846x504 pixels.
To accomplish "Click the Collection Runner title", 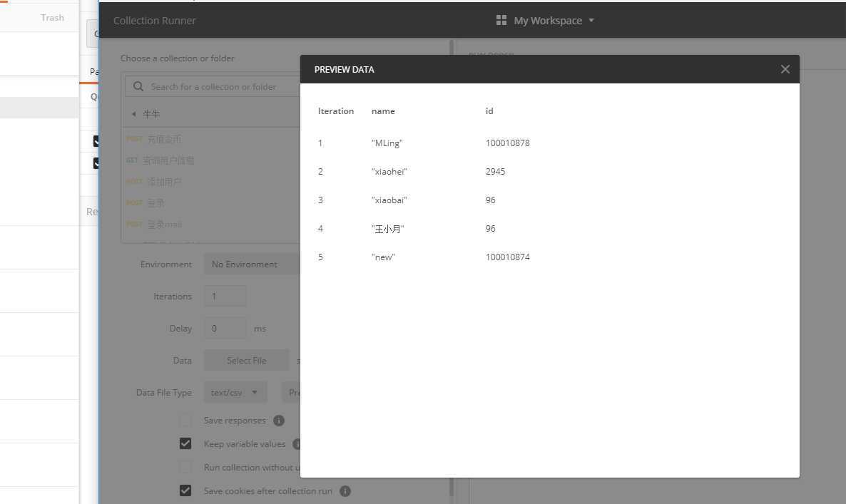I will [154, 21].
